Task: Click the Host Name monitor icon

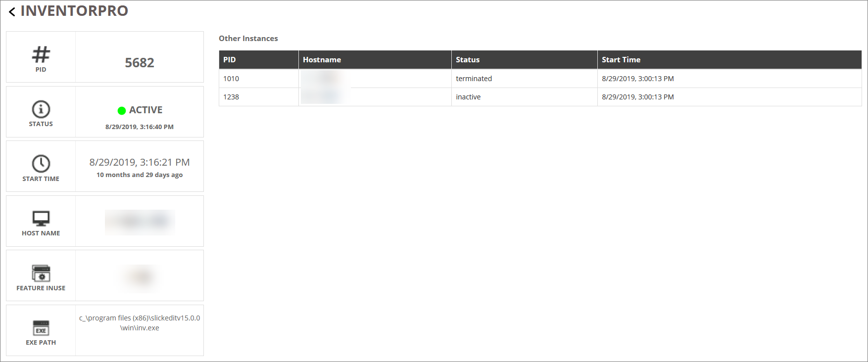Action: [x=41, y=219]
